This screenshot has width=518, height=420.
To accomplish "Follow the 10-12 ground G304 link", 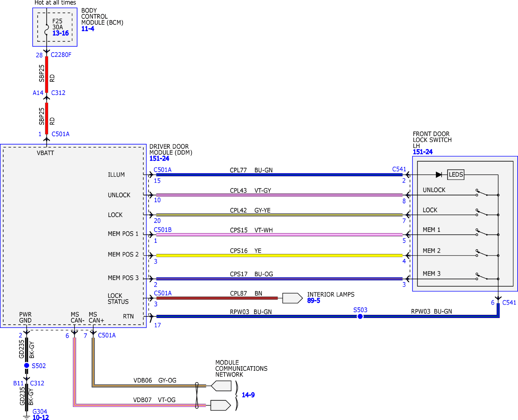I will pos(41,417).
